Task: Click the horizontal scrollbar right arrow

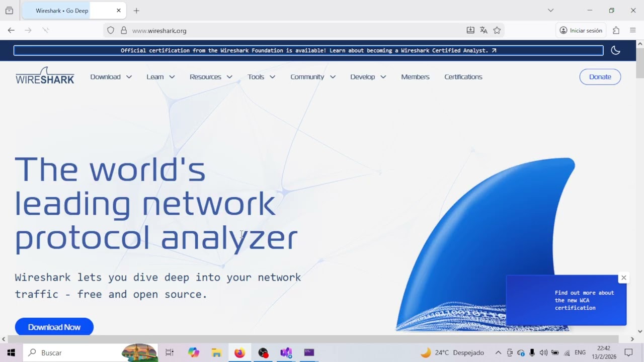Action: pyautogui.click(x=632, y=339)
